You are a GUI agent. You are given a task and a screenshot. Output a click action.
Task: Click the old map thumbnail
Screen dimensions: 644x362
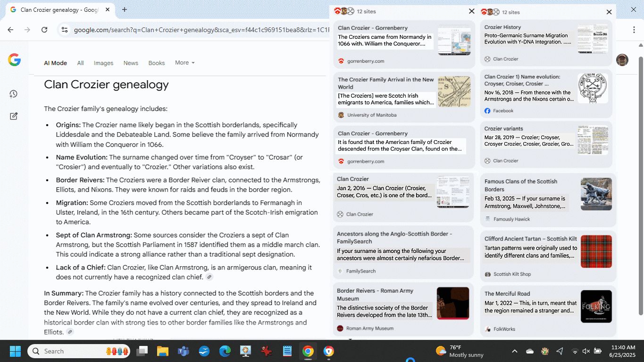click(x=454, y=92)
